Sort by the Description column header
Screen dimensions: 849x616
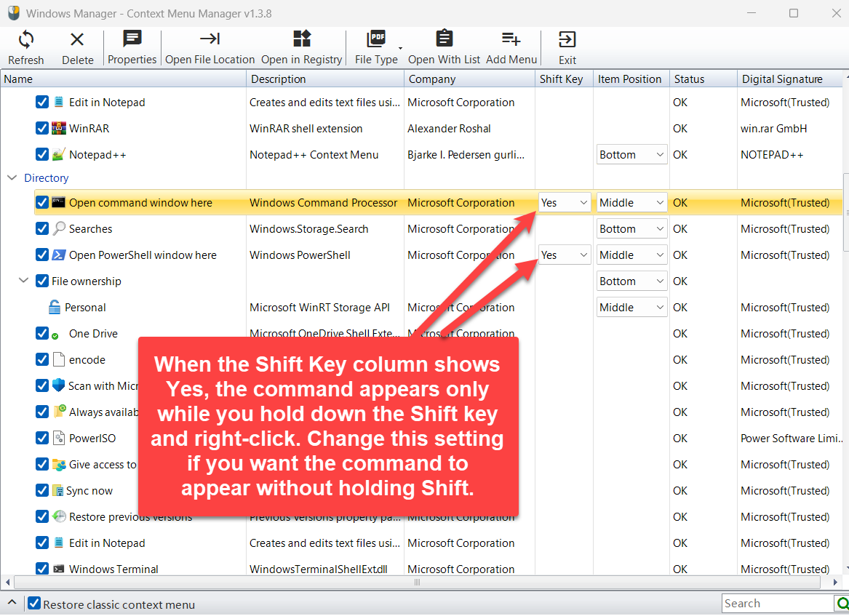pyautogui.click(x=325, y=79)
